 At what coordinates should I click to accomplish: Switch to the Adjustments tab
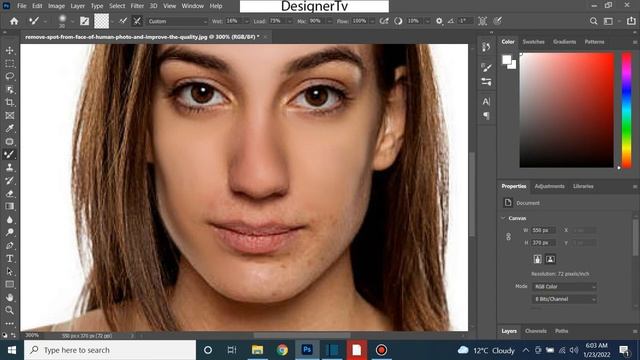[549, 187]
